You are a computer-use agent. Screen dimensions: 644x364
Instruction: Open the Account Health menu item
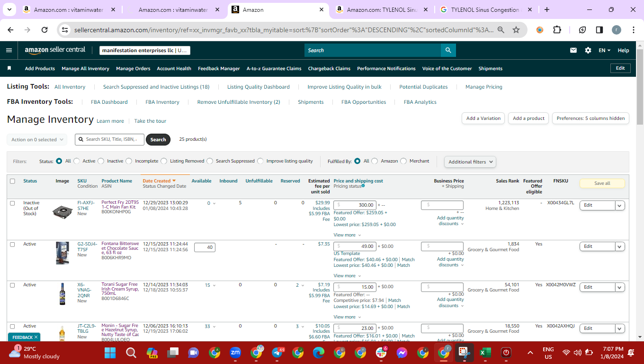174,68
